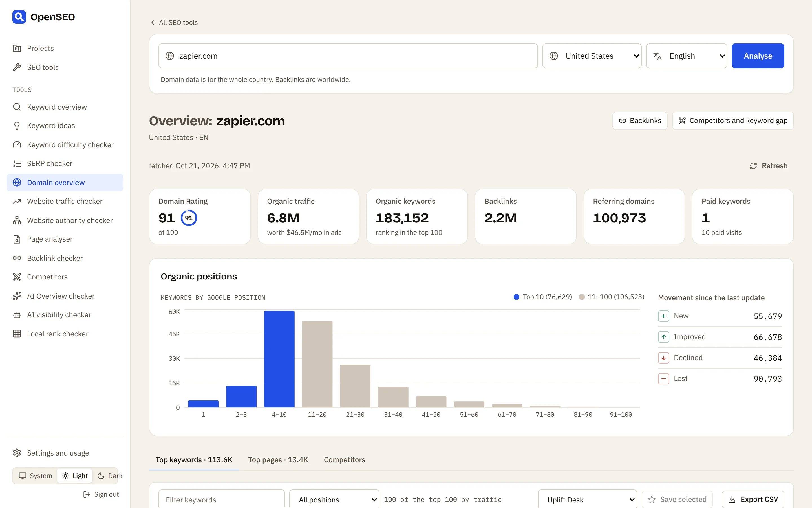Screen dimensions: 812x508
Task: Open Keyword overview tool
Action: (65, 107)
